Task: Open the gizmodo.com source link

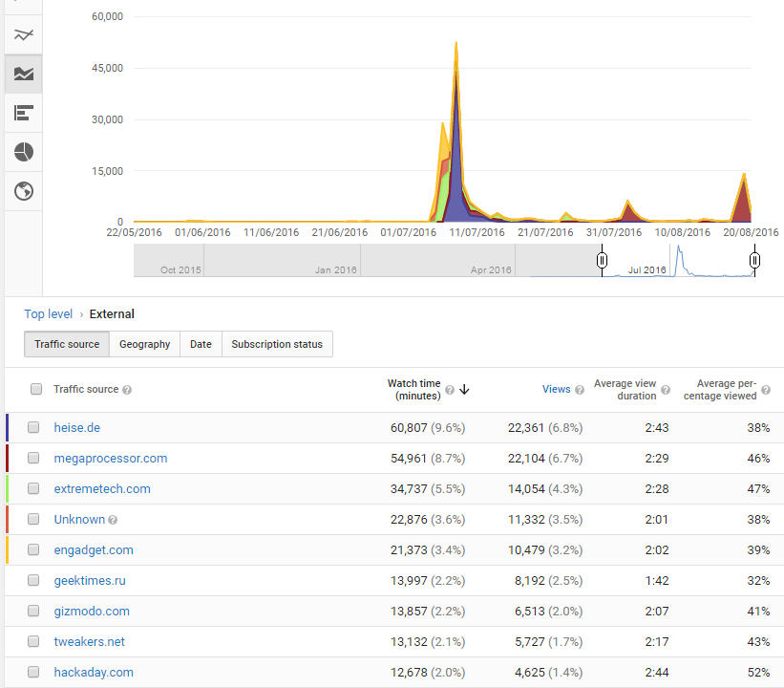Action: point(92,611)
